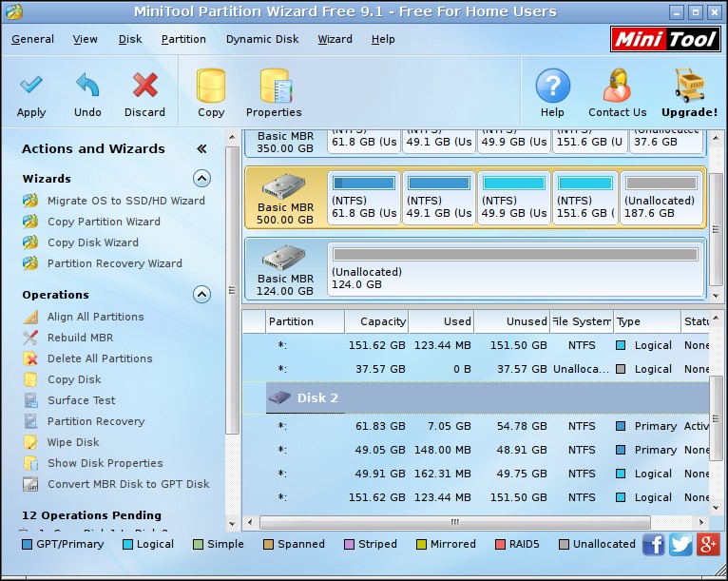
Task: Click left panel scroll down arrow
Action: (232, 523)
